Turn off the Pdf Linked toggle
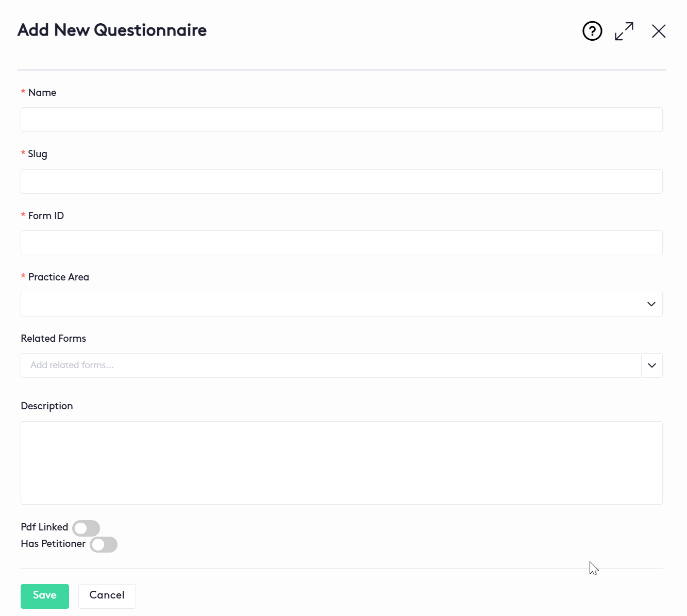Image resolution: width=687 pixels, height=616 pixels. 86,528
